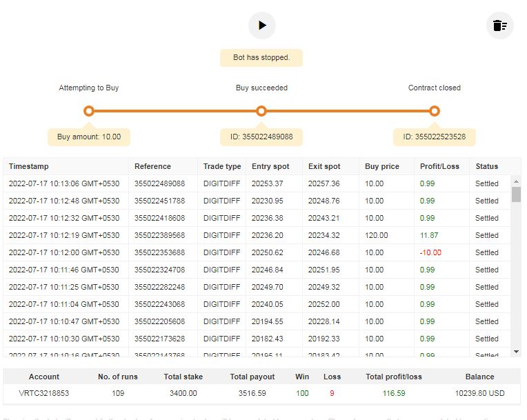Click the -10.00 loss value
This screenshot has height=420, width=527.
[x=430, y=252]
